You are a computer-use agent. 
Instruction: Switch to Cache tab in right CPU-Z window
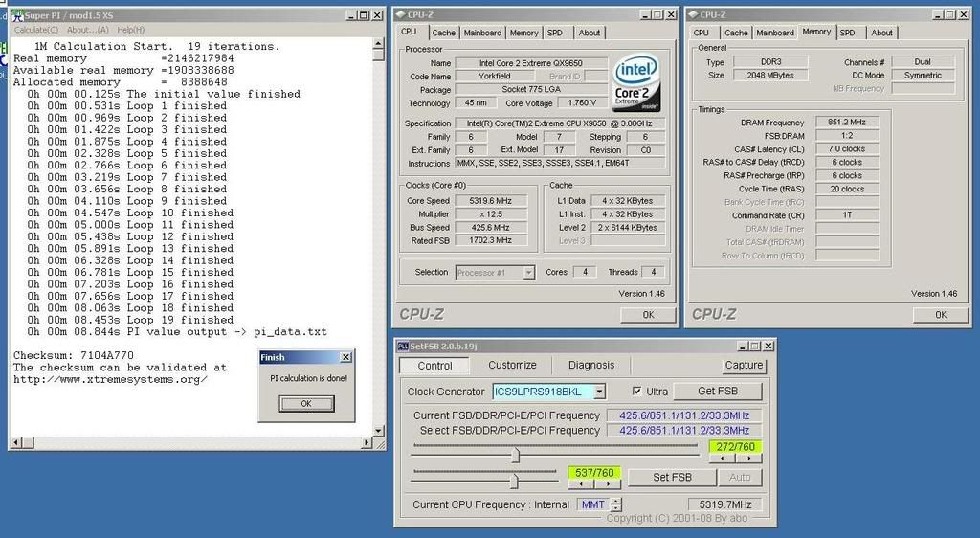point(736,33)
